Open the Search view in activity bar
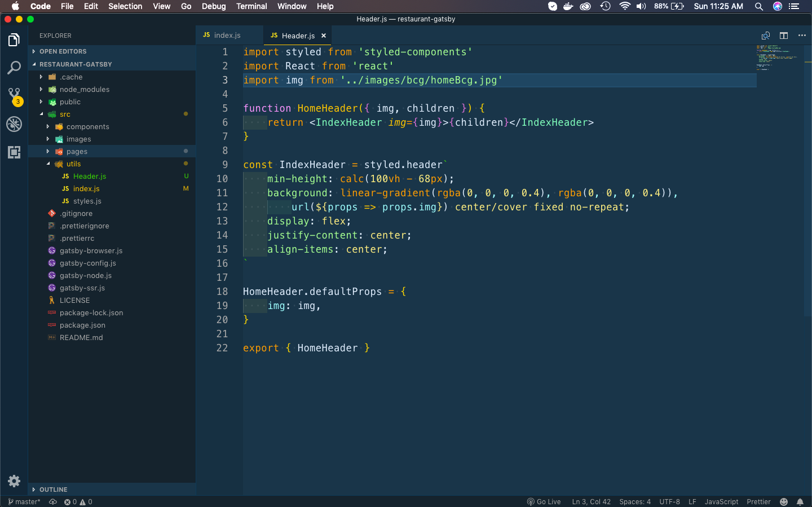Image resolution: width=812 pixels, height=507 pixels. (x=14, y=68)
